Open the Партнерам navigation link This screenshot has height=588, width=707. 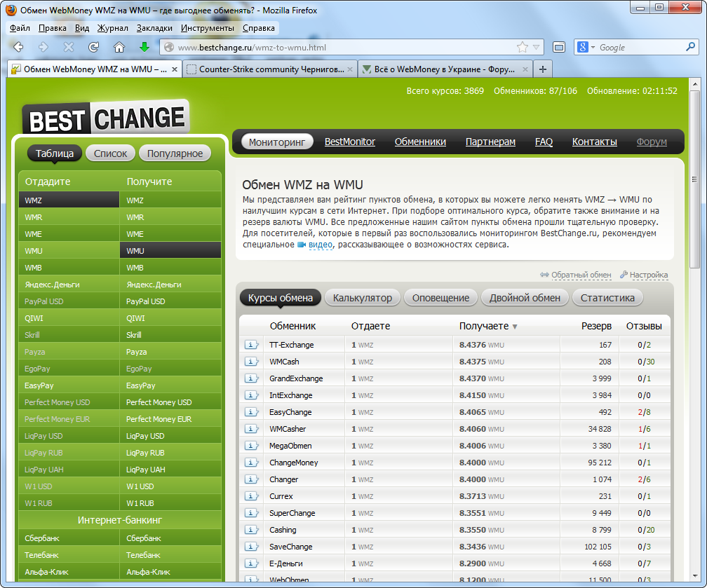click(x=490, y=142)
